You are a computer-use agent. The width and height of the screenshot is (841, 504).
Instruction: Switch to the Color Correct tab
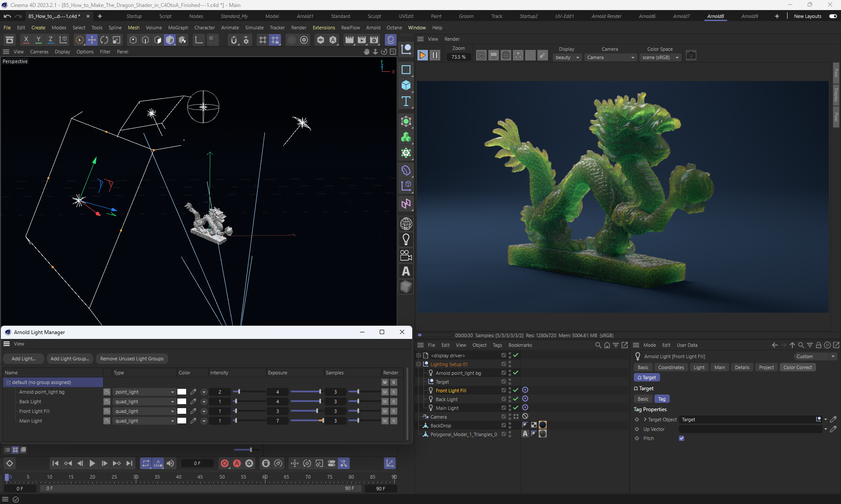[797, 367]
